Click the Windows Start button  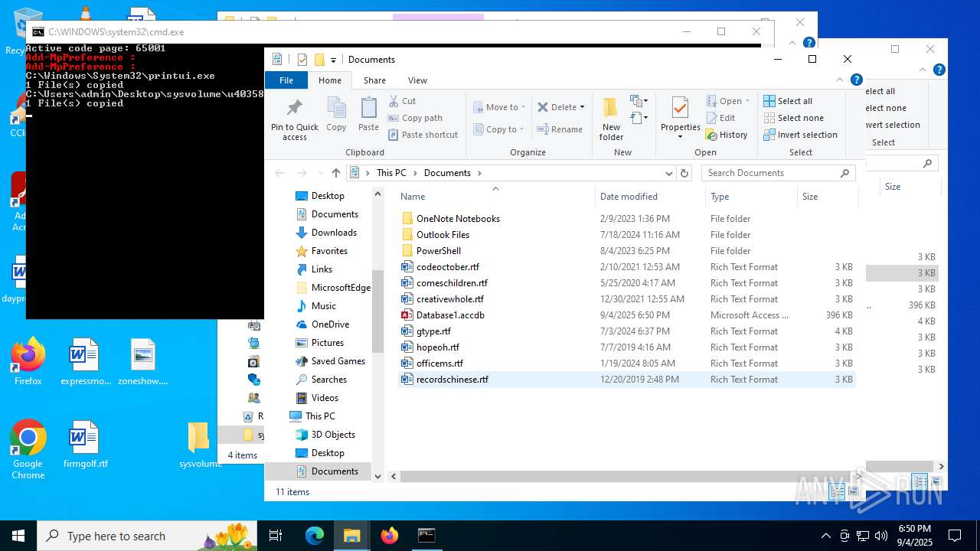click(x=18, y=536)
